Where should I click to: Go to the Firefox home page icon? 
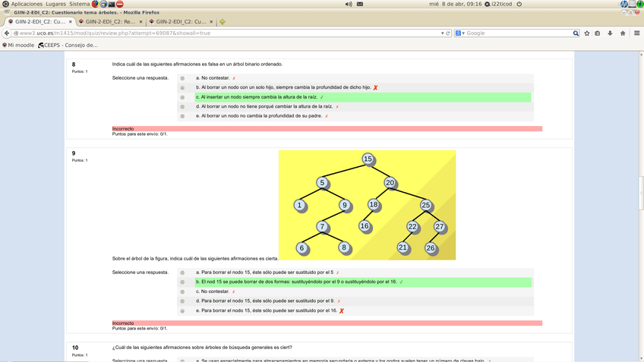[x=623, y=33]
